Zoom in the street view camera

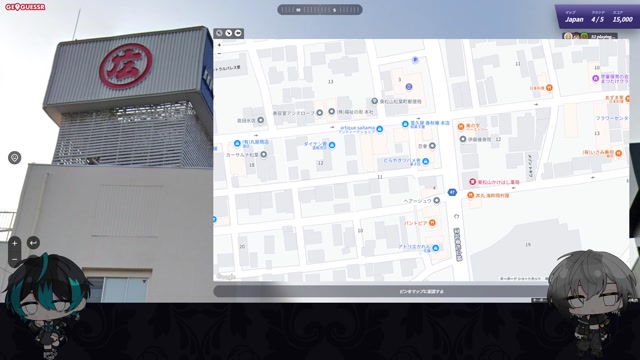point(14,244)
